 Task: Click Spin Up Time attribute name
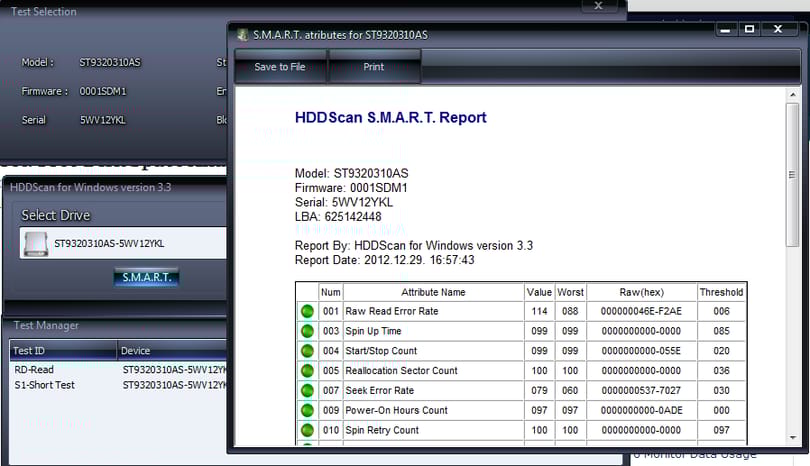[373, 331]
